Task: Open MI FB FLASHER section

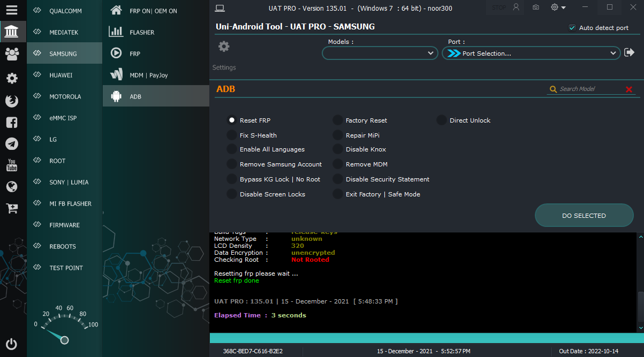Action: click(x=64, y=203)
